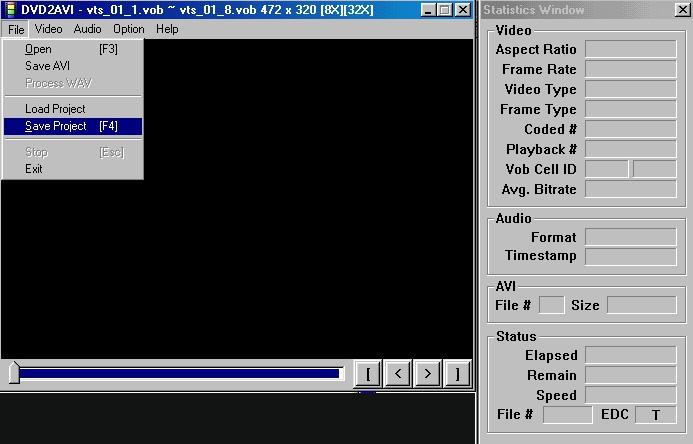Click the Frame Type value field
This screenshot has width=693, height=444.
[x=631, y=109]
